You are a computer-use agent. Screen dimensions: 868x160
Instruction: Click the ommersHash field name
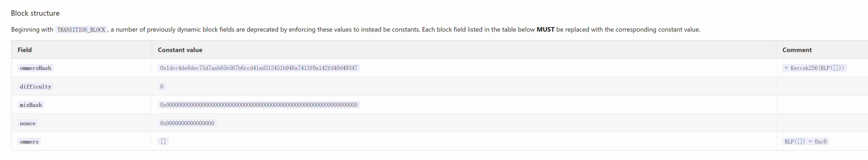(x=35, y=68)
